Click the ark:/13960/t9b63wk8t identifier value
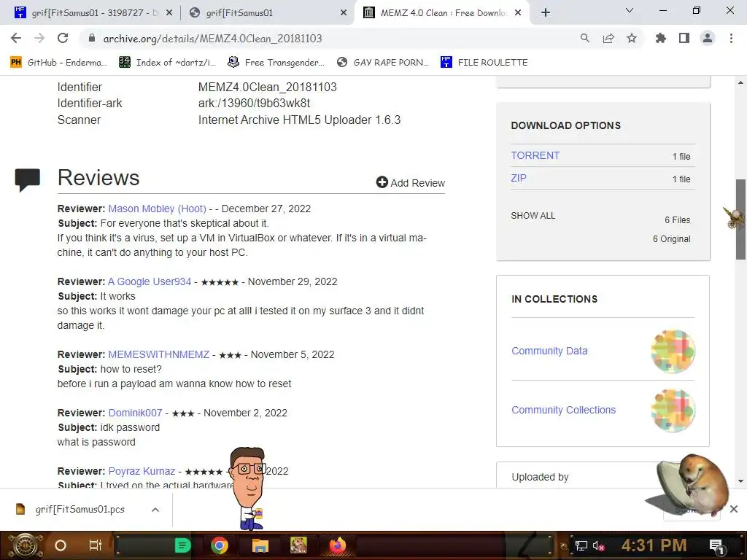747x560 pixels. pos(254,104)
